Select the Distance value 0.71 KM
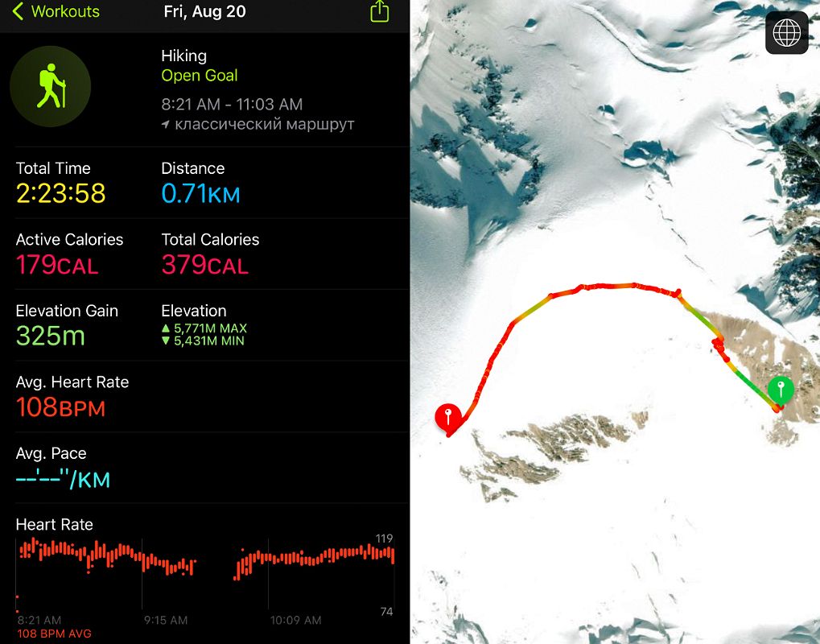The height and width of the screenshot is (644, 820). pyautogui.click(x=200, y=194)
